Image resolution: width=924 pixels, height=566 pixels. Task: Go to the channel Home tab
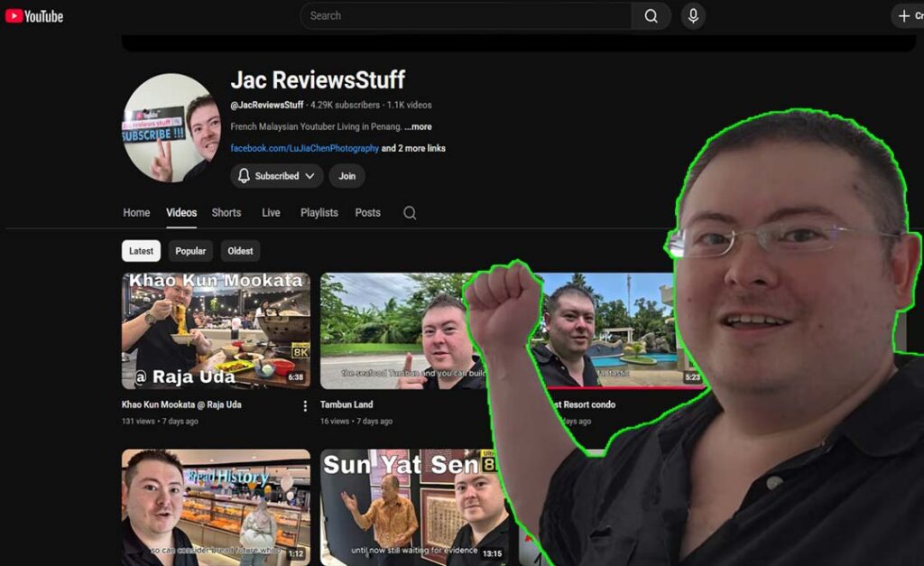pyautogui.click(x=136, y=213)
